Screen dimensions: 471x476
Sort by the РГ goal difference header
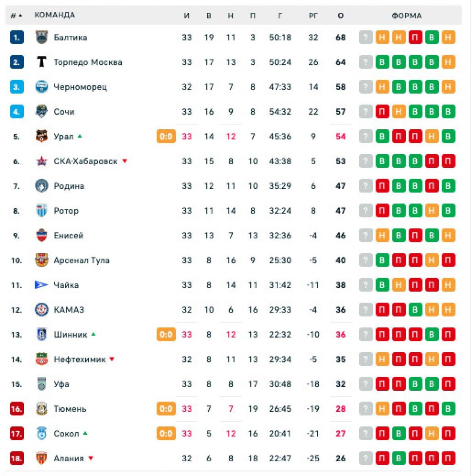click(313, 16)
